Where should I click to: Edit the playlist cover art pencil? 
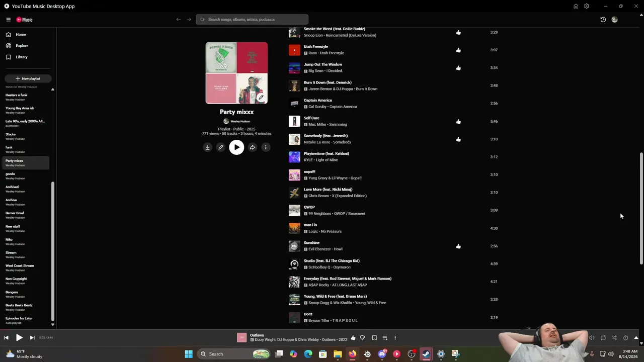[x=261, y=98]
